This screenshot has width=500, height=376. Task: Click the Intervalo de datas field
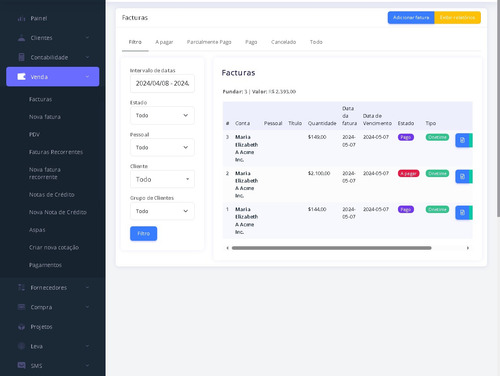tap(162, 83)
